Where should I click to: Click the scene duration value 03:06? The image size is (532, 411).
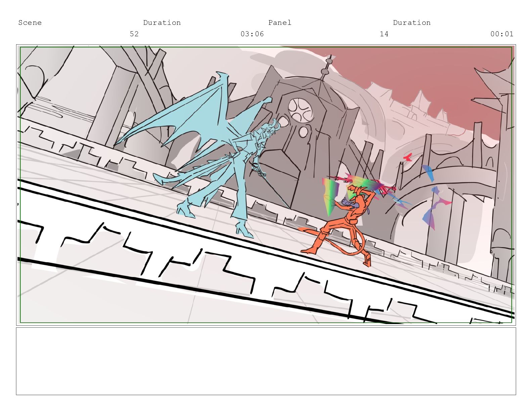pos(252,34)
